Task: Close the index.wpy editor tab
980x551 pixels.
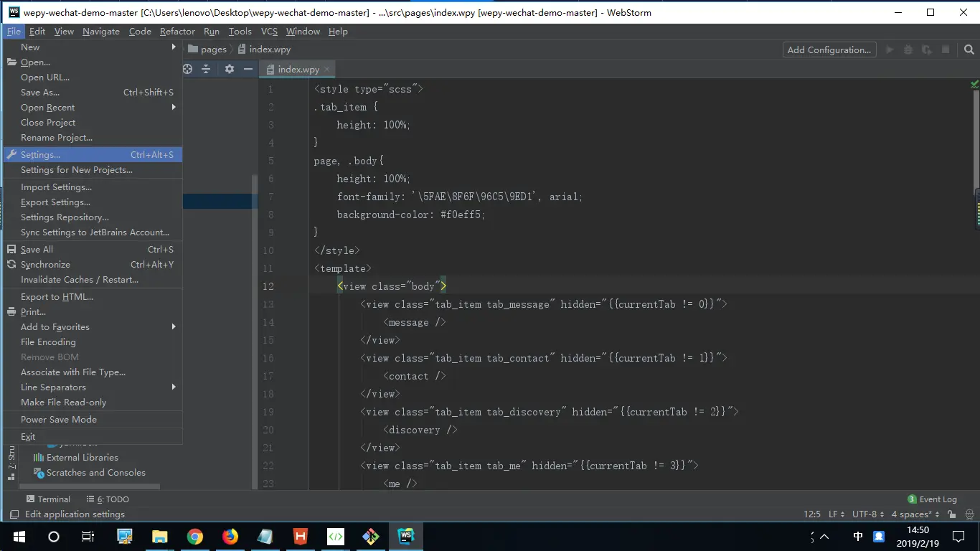Action: click(x=327, y=70)
